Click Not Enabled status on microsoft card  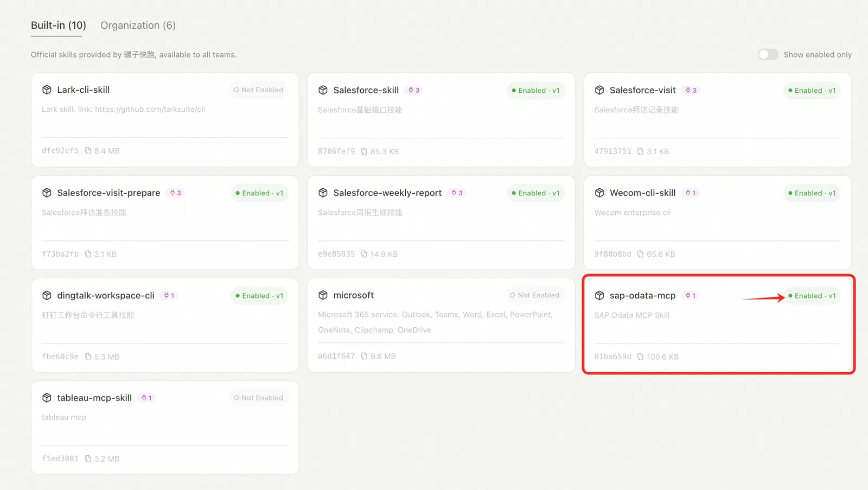tap(534, 295)
